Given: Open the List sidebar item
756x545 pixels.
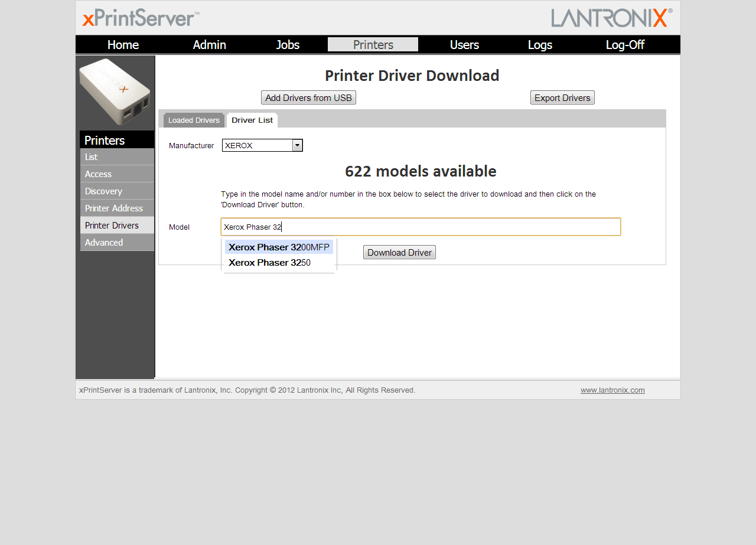Looking at the screenshot, I should [117, 157].
